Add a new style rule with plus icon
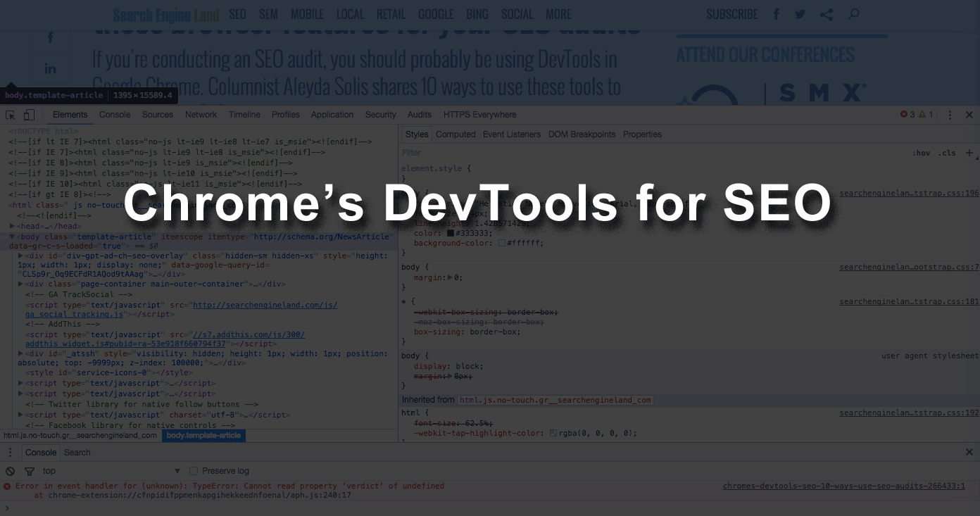The image size is (980, 516). (x=969, y=153)
